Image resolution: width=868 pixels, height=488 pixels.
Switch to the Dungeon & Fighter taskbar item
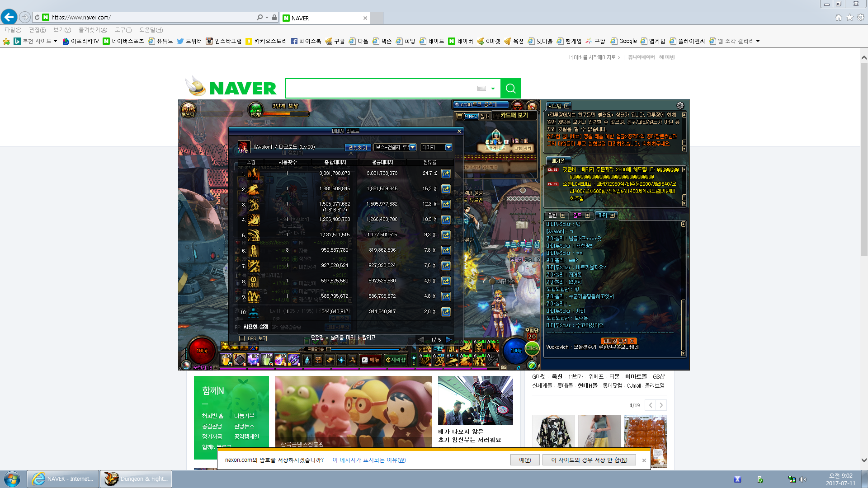(x=137, y=479)
